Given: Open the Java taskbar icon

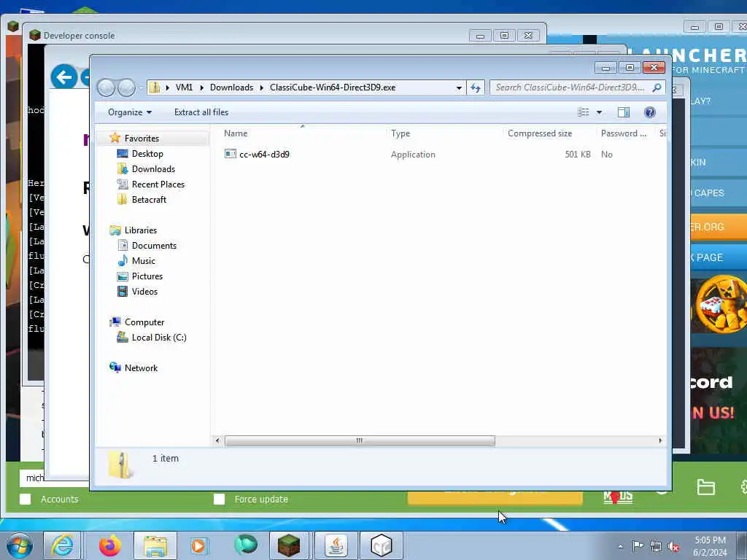Looking at the screenshot, I should click(336, 545).
